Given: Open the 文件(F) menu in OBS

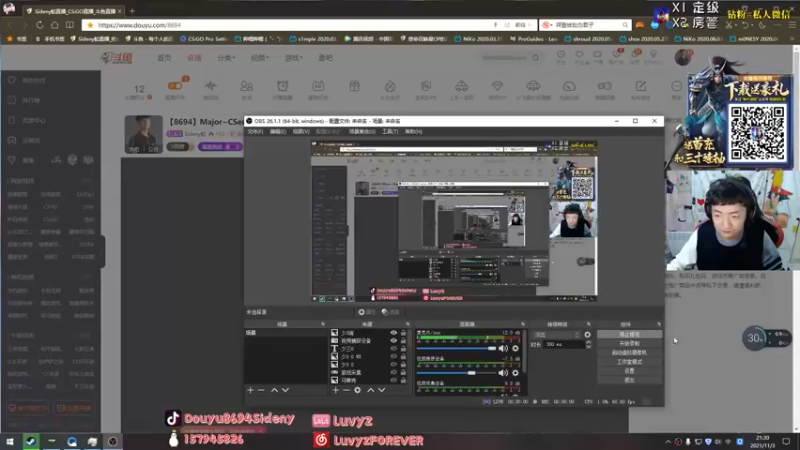Looking at the screenshot, I should (255, 132).
